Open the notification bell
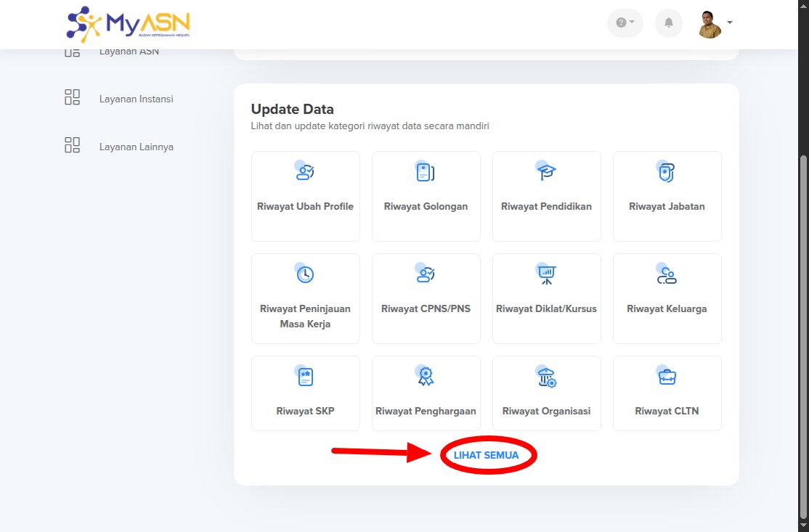 tap(668, 23)
